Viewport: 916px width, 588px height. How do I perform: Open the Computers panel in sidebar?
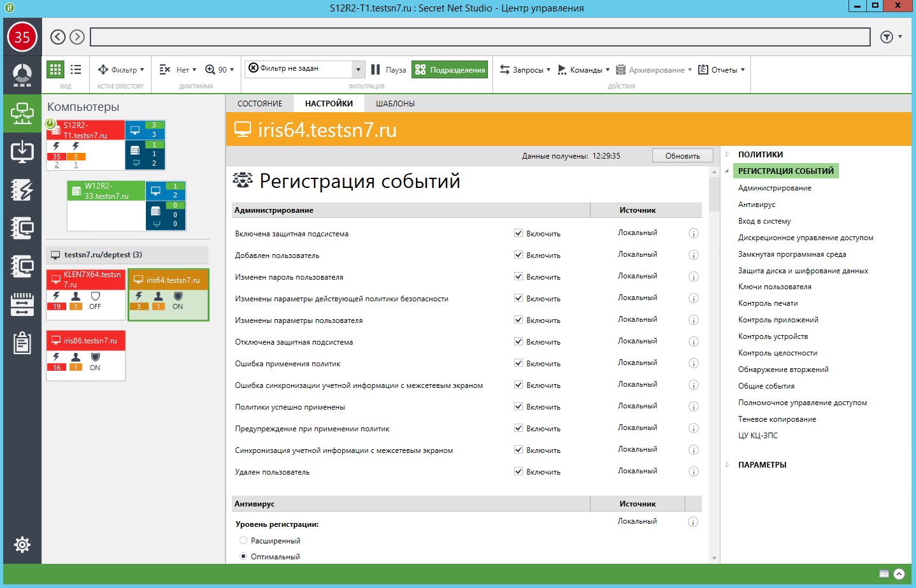[22, 113]
